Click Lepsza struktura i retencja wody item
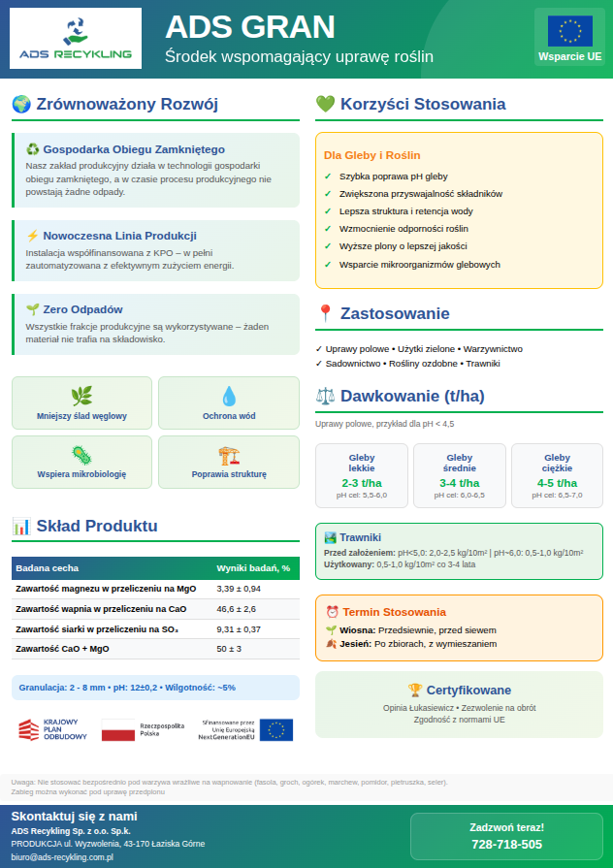 click(x=405, y=211)
